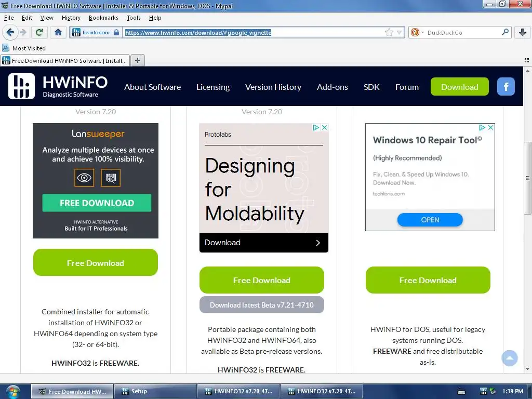Image resolution: width=532 pixels, height=399 pixels.
Task: Select the Free Download HWiNFO browser tab
Action: tap(65, 61)
